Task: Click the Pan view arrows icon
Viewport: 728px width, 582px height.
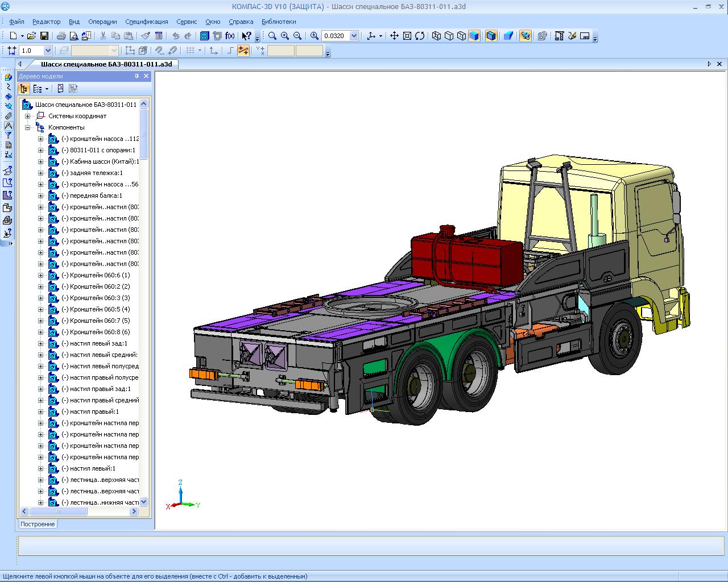Action: [394, 36]
